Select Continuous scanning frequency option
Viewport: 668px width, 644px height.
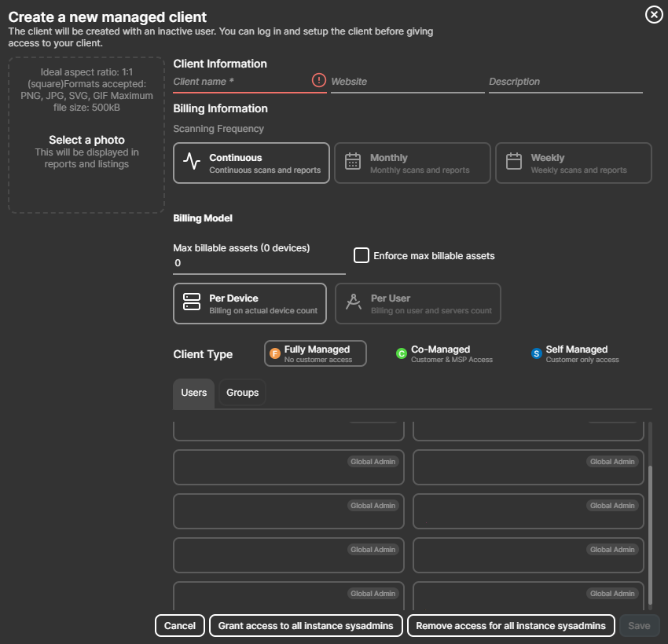tap(251, 163)
